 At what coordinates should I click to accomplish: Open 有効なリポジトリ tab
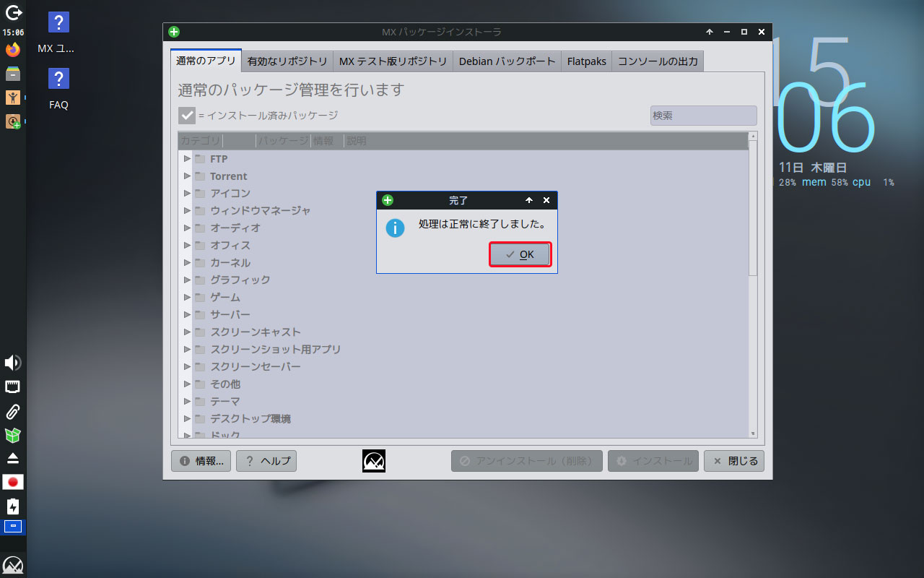(x=287, y=61)
